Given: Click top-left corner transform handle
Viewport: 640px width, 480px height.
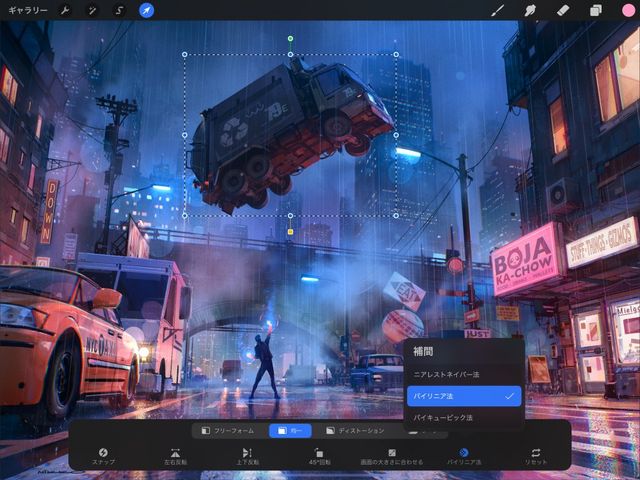Looking at the screenshot, I should (184, 54).
